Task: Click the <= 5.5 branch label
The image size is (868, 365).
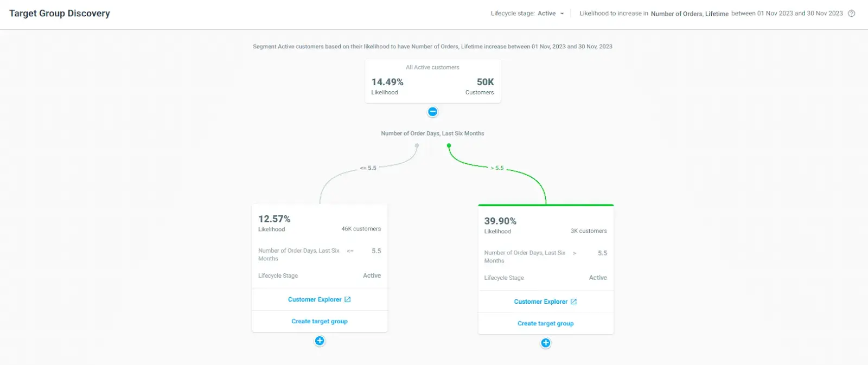Action: [368, 168]
